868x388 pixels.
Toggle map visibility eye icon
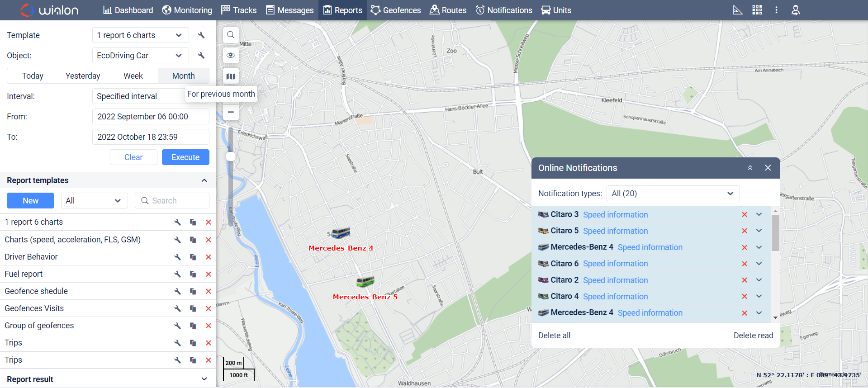pos(231,55)
